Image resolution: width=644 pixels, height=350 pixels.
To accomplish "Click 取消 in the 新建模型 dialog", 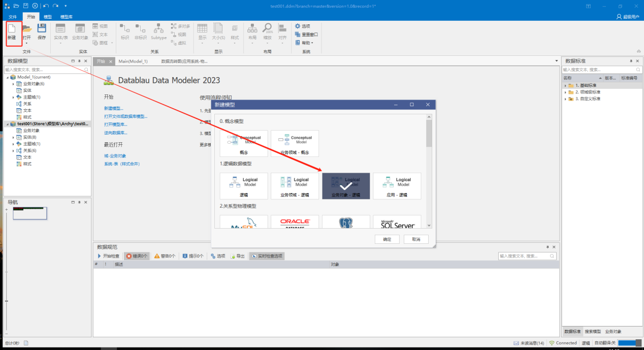I will tap(416, 239).
